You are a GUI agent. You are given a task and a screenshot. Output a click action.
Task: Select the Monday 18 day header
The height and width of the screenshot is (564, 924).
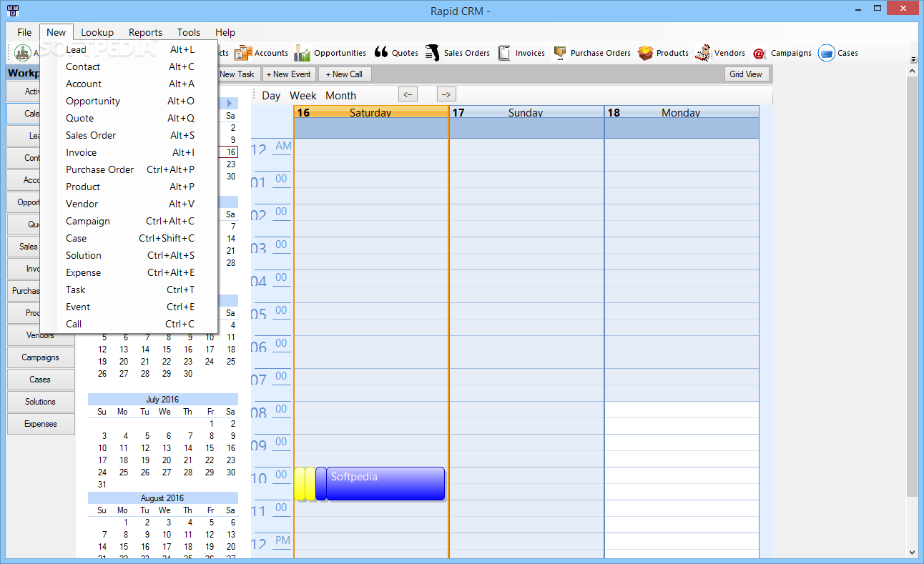[x=682, y=112]
